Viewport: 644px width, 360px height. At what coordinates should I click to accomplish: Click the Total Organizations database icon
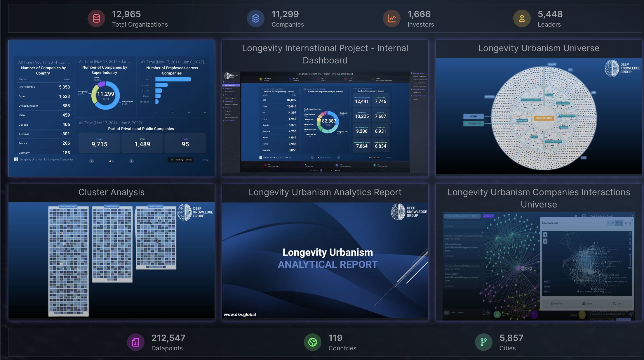pos(96,18)
